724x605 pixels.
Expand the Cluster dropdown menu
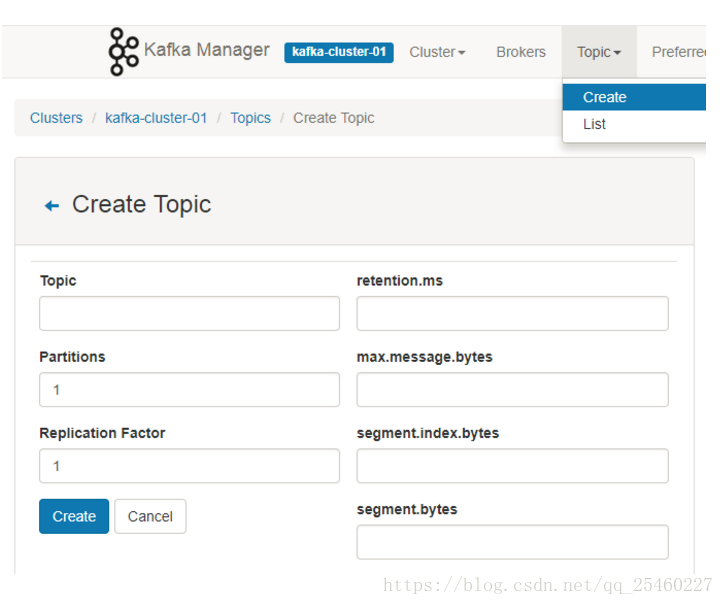(437, 52)
